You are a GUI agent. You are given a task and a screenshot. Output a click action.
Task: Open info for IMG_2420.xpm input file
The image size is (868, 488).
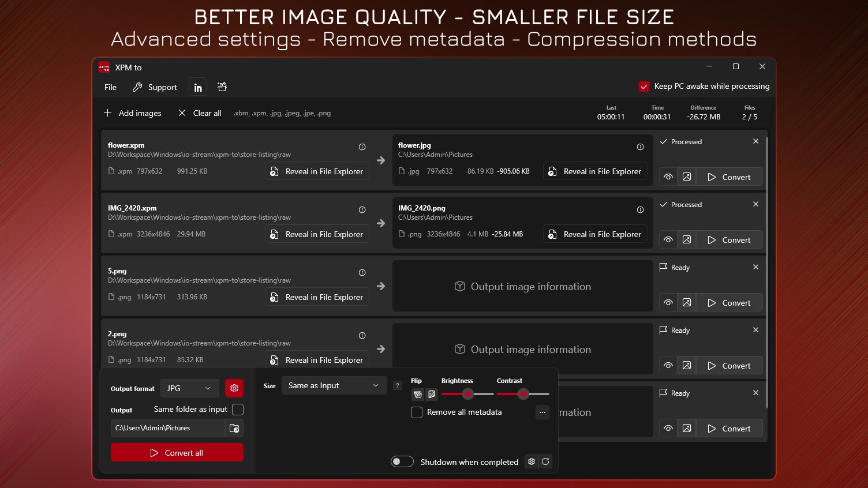(362, 210)
